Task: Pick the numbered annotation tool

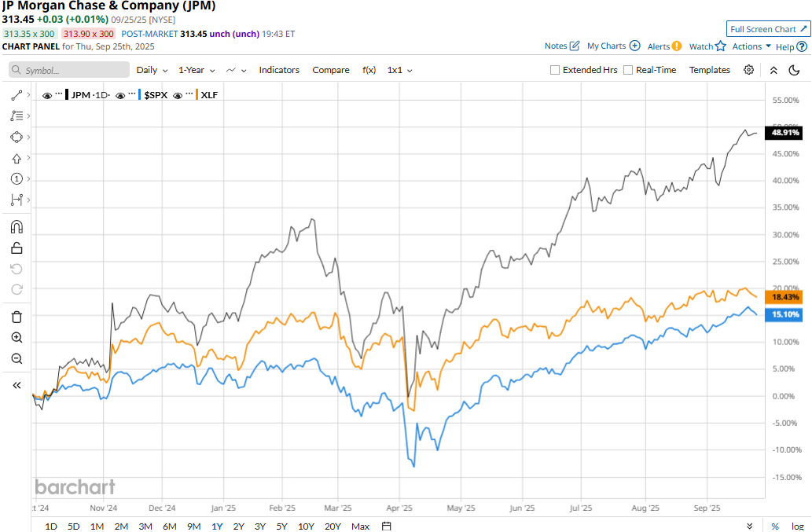Action: coord(17,179)
